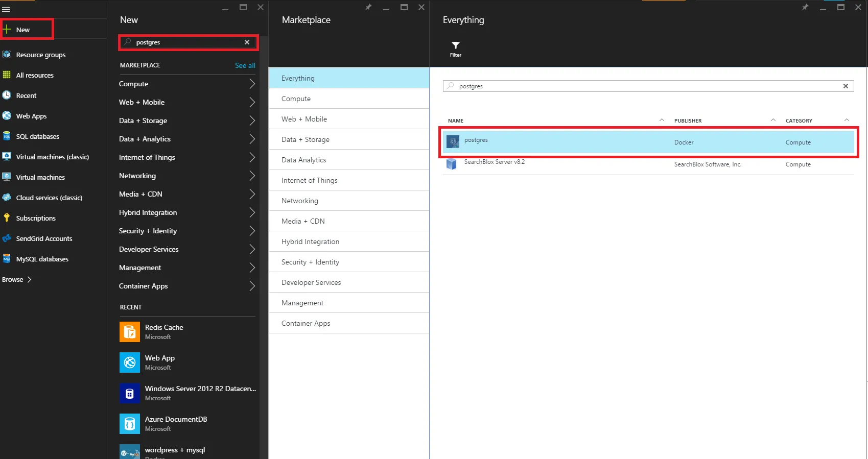Click the See all link
The height and width of the screenshot is (459, 868).
click(245, 65)
